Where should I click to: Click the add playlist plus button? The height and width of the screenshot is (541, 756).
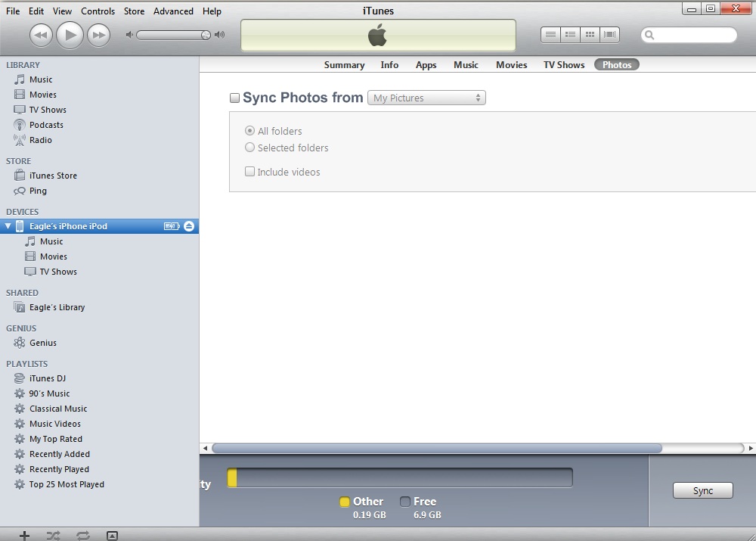(x=24, y=535)
